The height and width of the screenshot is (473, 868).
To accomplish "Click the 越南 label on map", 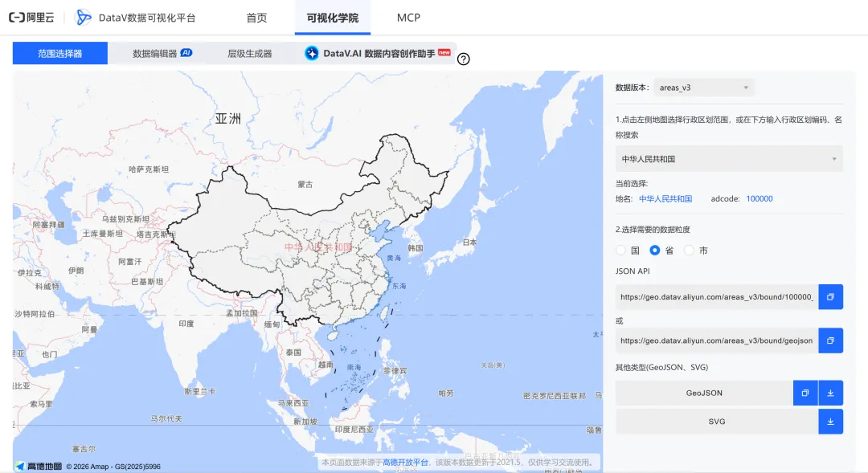I will tap(325, 365).
